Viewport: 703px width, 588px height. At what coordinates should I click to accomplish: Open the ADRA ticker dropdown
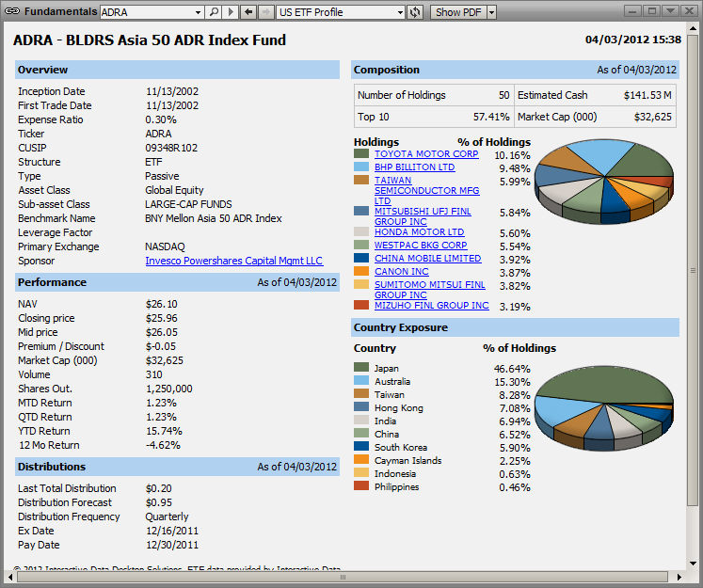[x=198, y=12]
